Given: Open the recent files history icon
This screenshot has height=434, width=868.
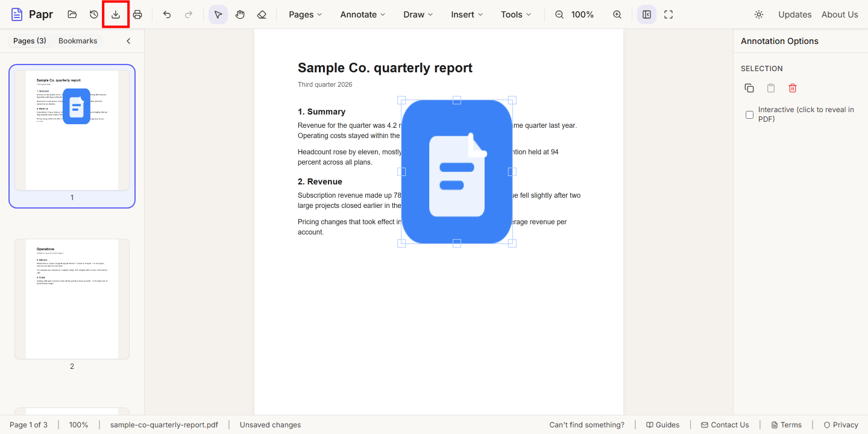Looking at the screenshot, I should [x=94, y=14].
